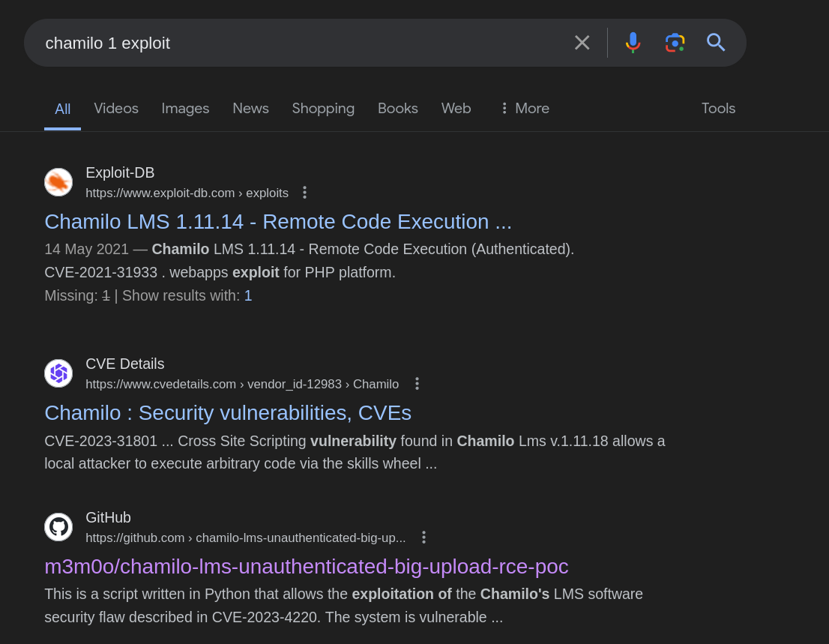829x644 pixels.
Task: Click the 14 May 2021 result date
Action: (x=87, y=249)
